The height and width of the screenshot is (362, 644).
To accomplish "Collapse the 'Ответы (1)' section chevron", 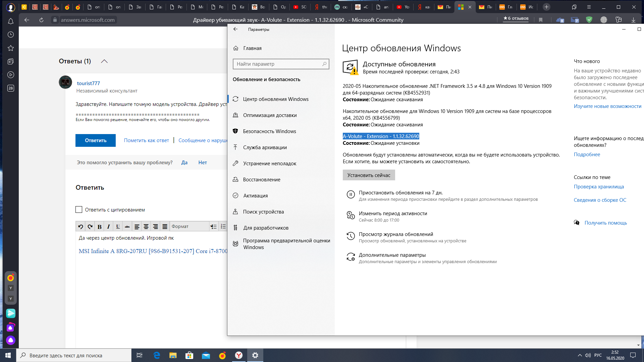I will coord(104,61).
